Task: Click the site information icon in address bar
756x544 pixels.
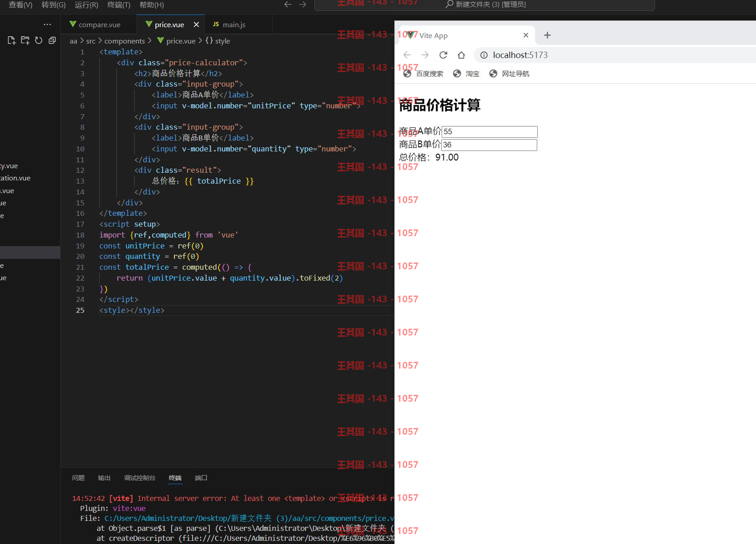Action: (x=484, y=55)
